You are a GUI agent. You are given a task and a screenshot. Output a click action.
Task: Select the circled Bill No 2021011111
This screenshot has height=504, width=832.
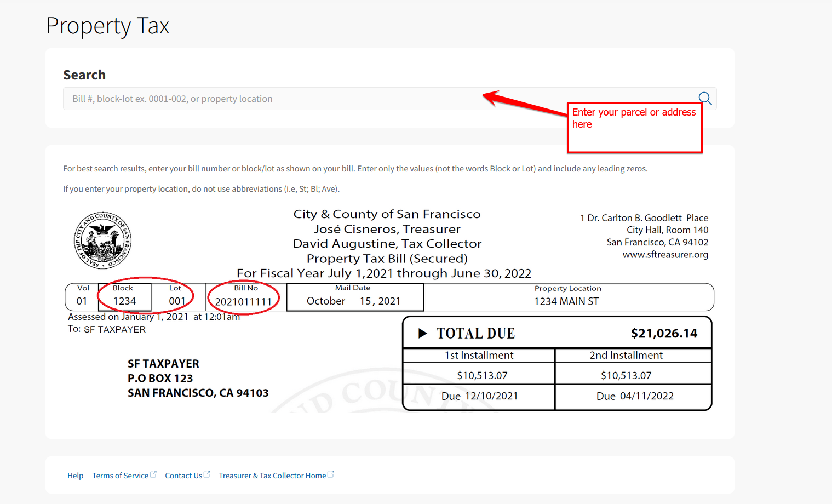243,301
